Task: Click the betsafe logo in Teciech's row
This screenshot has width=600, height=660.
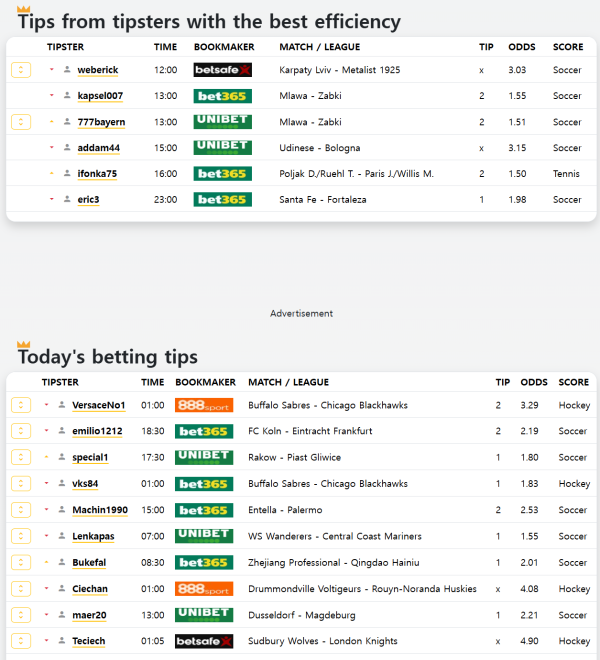Action: pyautogui.click(x=204, y=641)
